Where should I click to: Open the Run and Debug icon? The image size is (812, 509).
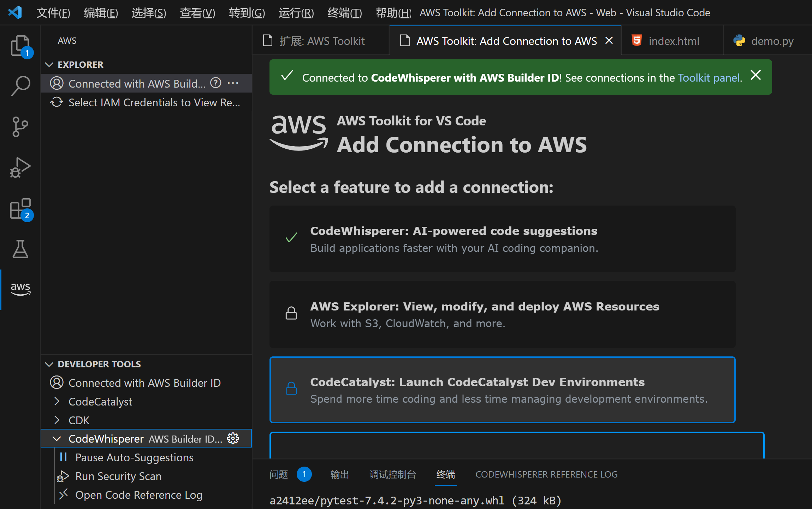coord(20,167)
